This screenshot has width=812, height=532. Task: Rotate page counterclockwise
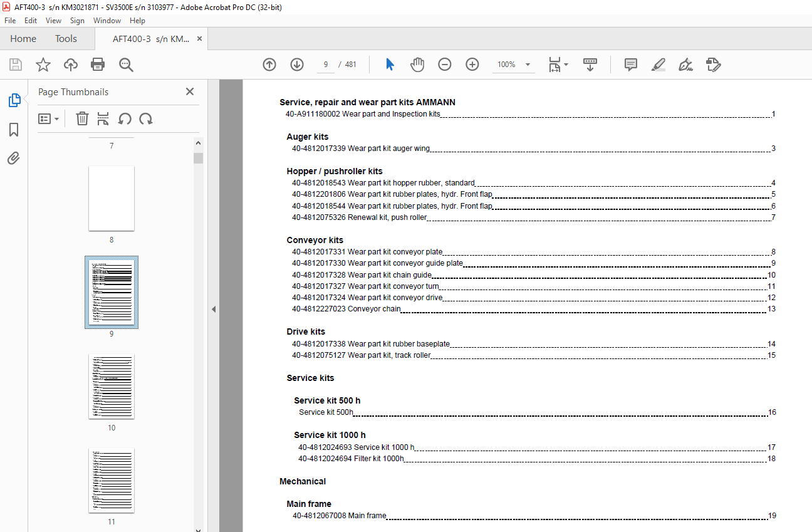point(125,118)
